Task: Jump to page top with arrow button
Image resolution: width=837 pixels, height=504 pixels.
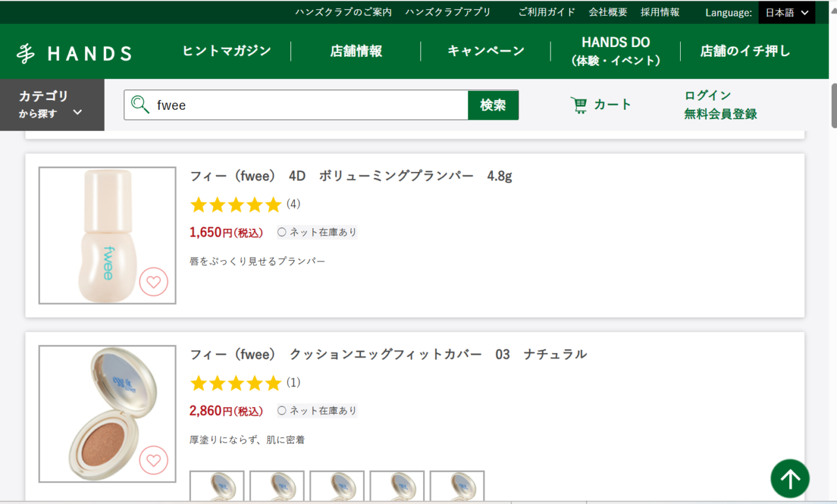Action: coord(790,479)
